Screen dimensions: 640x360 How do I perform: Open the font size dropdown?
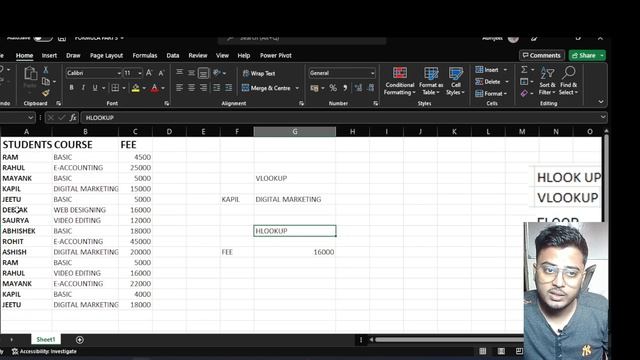140,73
